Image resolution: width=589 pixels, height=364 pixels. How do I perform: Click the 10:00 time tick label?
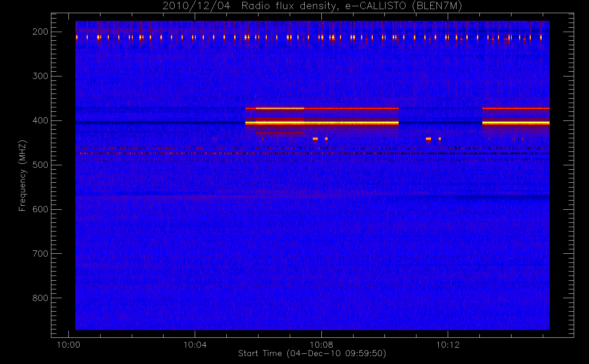(x=68, y=345)
